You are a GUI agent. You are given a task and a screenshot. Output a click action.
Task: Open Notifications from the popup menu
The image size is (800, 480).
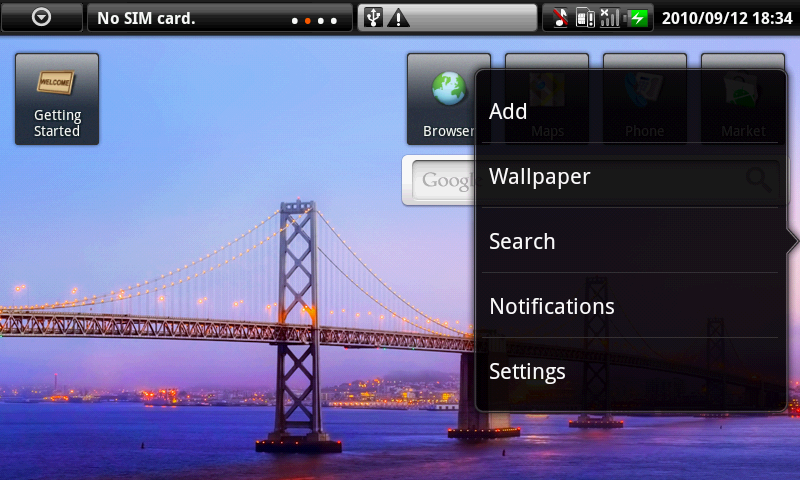coord(630,306)
